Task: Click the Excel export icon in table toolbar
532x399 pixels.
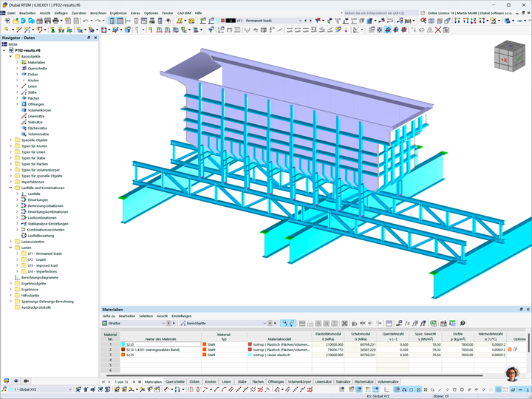Action: tap(433, 324)
